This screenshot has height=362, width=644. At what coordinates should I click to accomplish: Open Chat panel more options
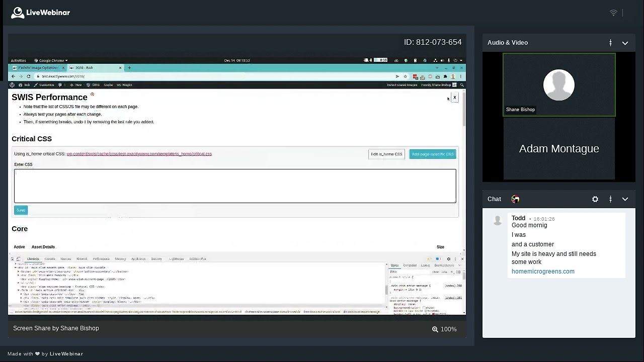610,199
